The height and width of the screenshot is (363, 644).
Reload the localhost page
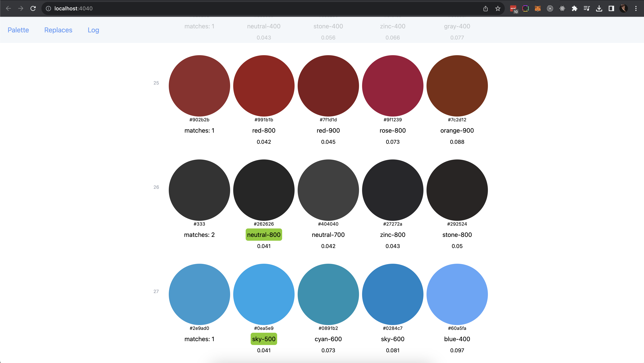click(x=33, y=8)
